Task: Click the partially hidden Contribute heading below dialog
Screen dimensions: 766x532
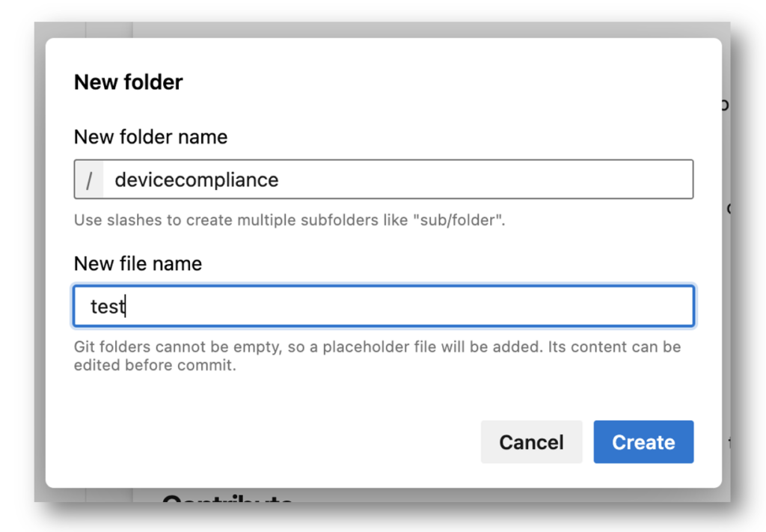Action: point(227,498)
